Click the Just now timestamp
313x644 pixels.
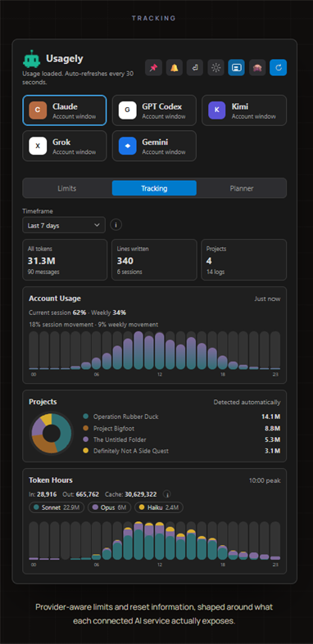[267, 299]
